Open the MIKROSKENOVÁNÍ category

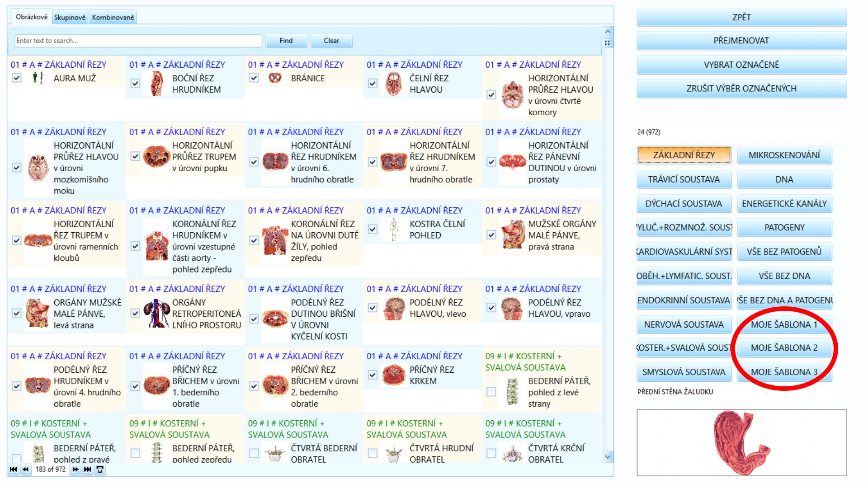[784, 155]
